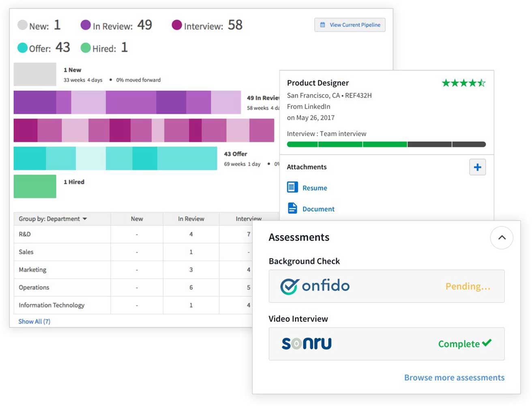Click the green Hired bar segment
The width and height of the screenshot is (532, 406).
[x=35, y=187]
